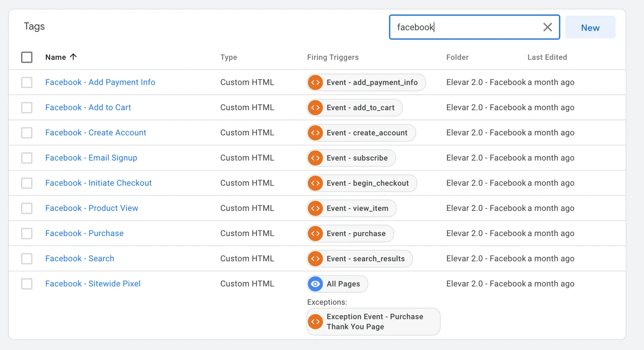Open the Facebook - Initiate Checkout tag
This screenshot has width=644, height=350.
98,183
